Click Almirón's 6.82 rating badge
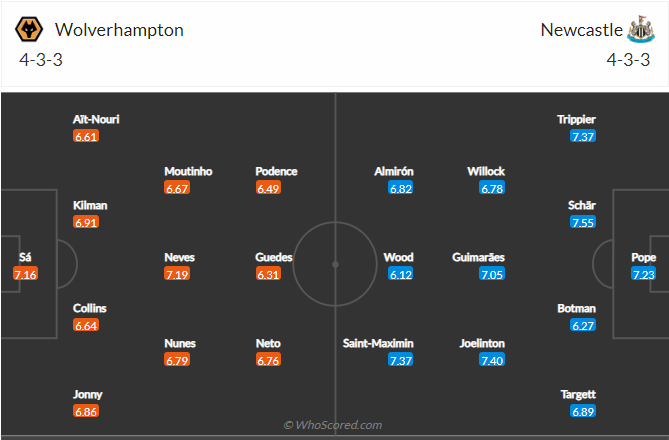 pos(401,188)
